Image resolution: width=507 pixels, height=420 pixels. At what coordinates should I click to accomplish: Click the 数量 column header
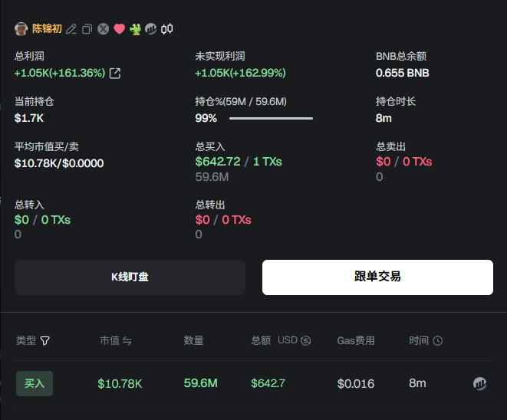pyautogui.click(x=194, y=340)
